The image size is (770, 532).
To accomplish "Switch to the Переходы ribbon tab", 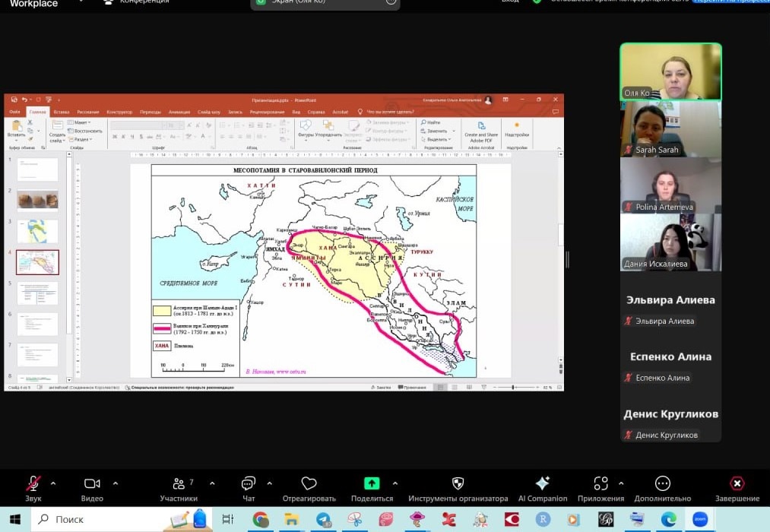I will 151,112.
